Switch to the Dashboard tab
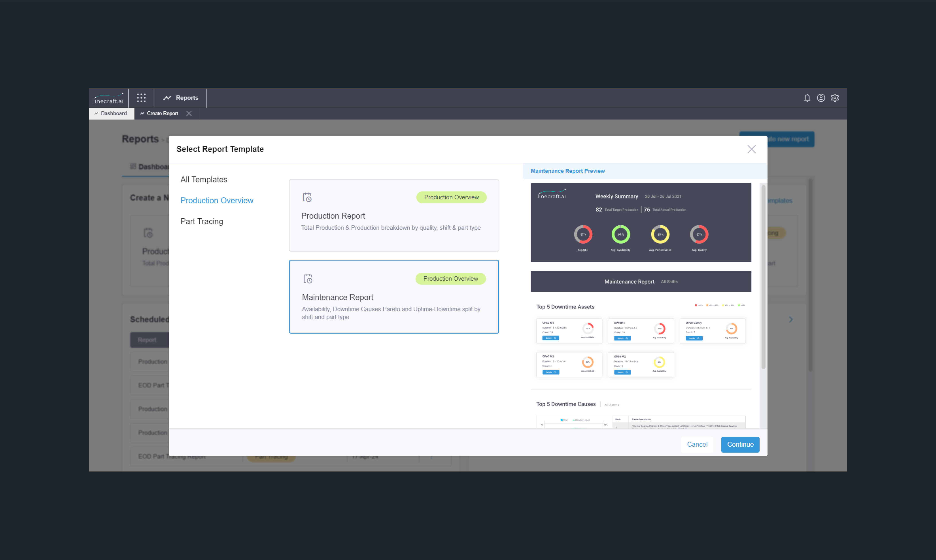This screenshot has height=560, width=936. (x=111, y=114)
